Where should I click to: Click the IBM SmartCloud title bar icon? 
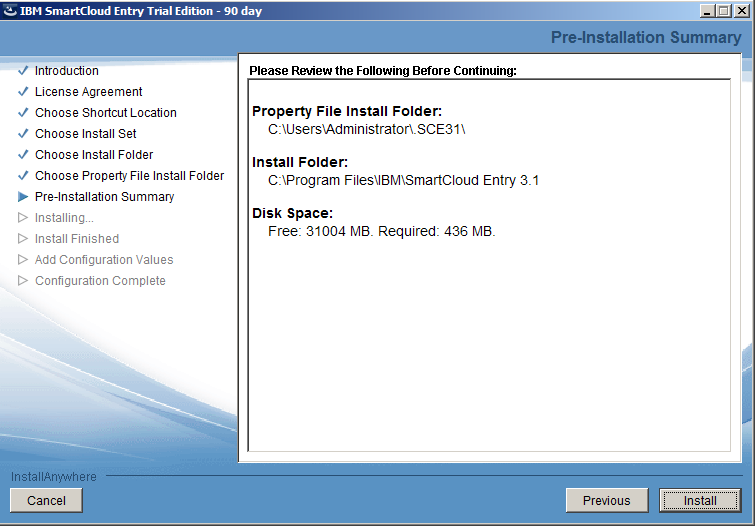pyautogui.click(x=10, y=11)
